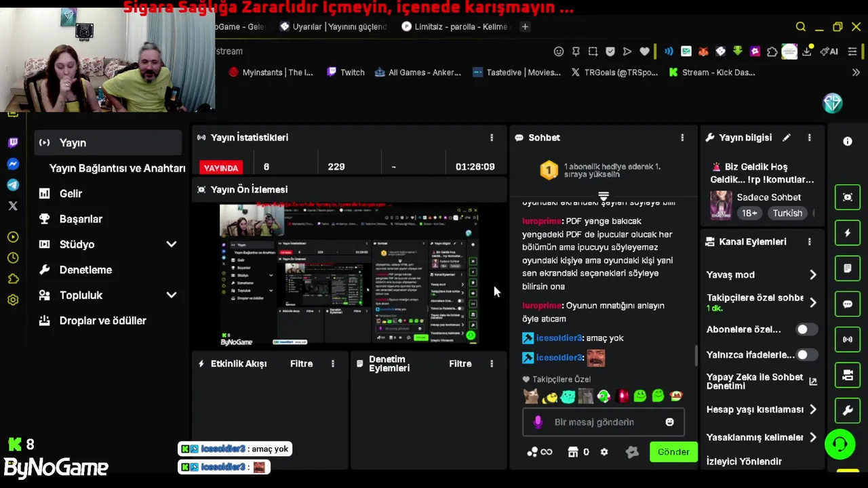The image size is (868, 488).
Task: Click the cat emote in Takipçilere Özel row
Action: (x=531, y=396)
